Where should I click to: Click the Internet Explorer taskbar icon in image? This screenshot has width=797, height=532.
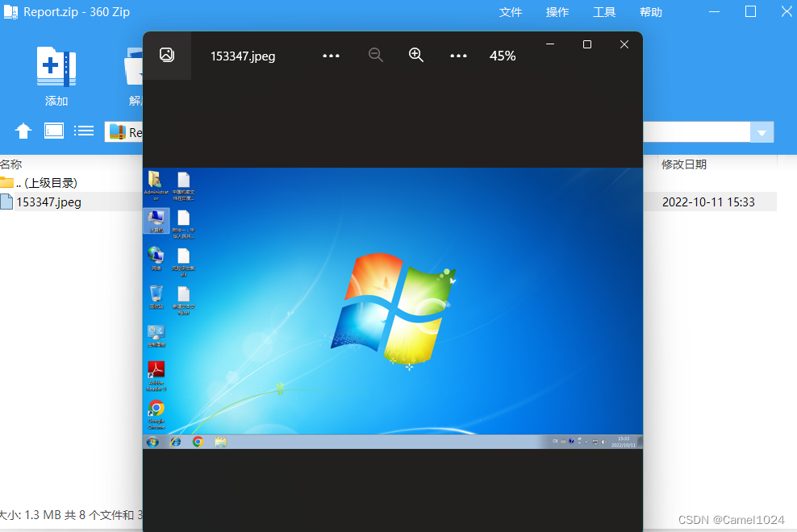tap(175, 442)
